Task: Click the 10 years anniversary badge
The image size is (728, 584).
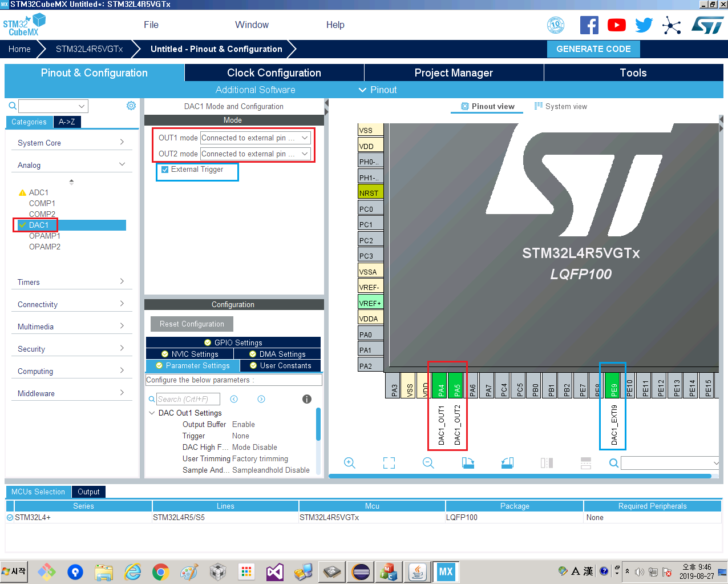Action: coord(556,25)
